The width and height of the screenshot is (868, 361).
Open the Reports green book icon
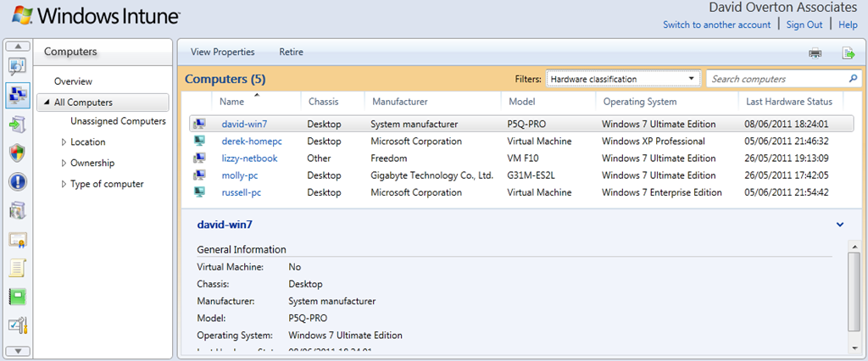[18, 297]
